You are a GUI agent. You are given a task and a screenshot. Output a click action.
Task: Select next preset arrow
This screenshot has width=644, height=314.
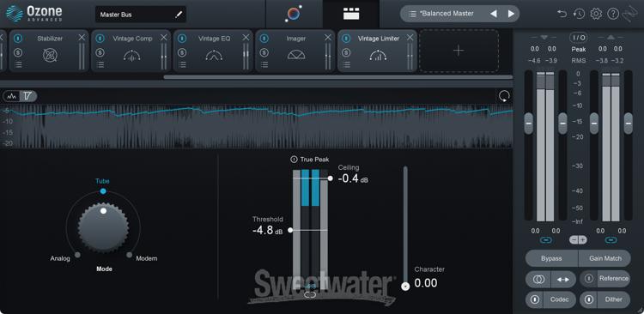tap(511, 14)
